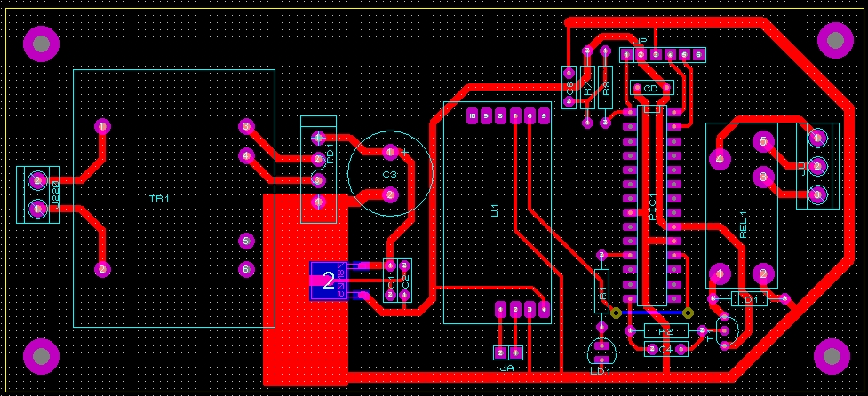Select pad 6 of JP header
Screen dimensions: 868x396
click(698, 55)
